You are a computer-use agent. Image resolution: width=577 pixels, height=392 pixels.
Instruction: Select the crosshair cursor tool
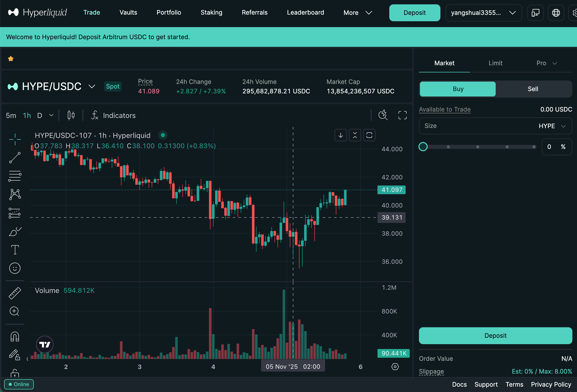15,139
